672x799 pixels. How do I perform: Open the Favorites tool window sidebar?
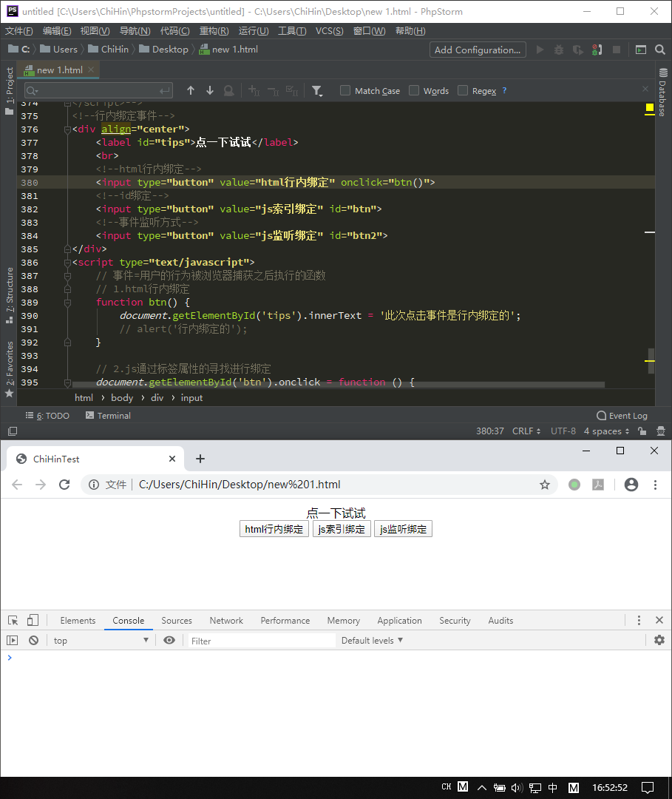[x=9, y=369]
